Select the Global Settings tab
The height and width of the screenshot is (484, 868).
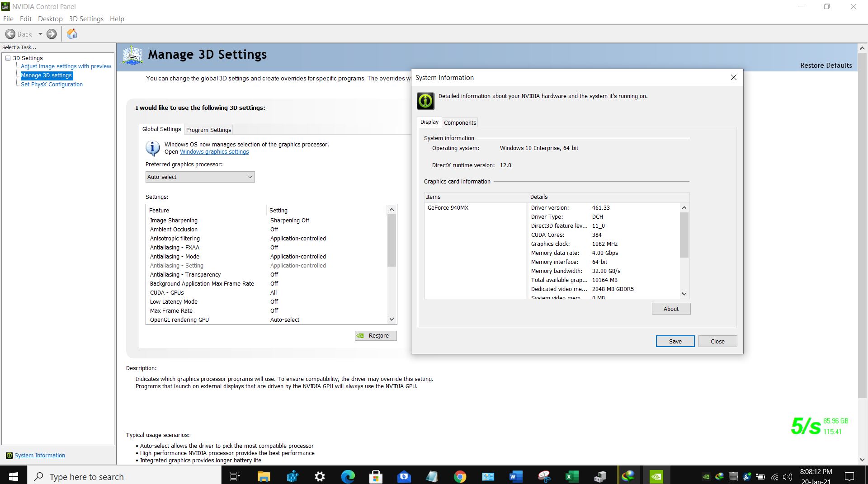(161, 129)
